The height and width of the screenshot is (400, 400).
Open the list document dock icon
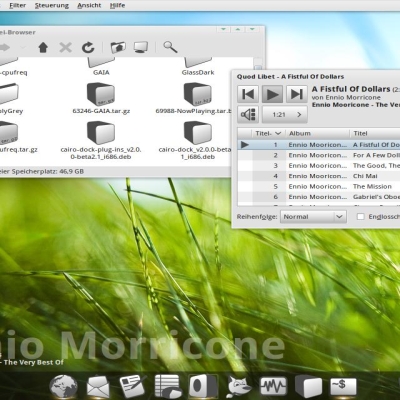tap(168, 386)
